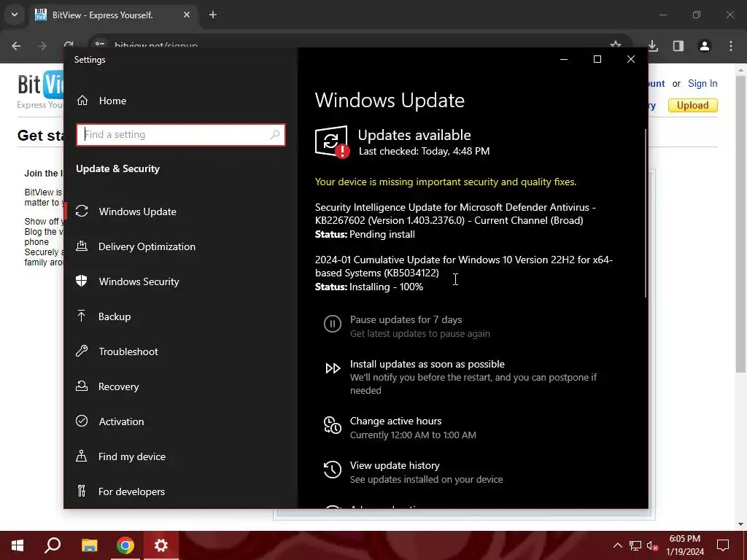Open notification center icon
747x560 pixels.
[723, 545]
